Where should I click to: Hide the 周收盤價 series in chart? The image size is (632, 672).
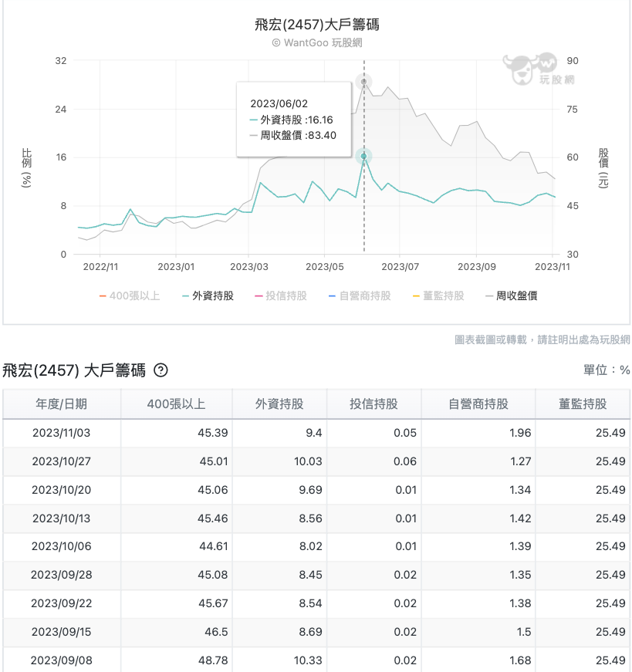tap(511, 295)
